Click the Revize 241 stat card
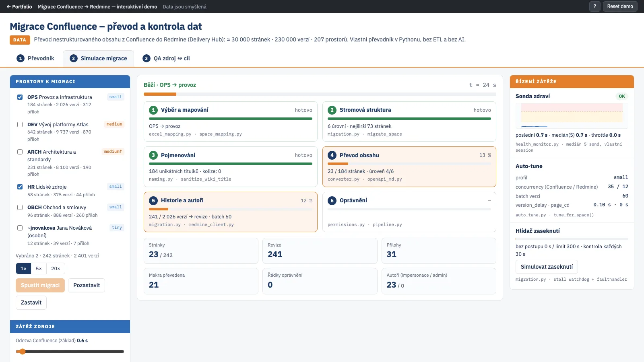644x362 pixels. (x=320, y=251)
